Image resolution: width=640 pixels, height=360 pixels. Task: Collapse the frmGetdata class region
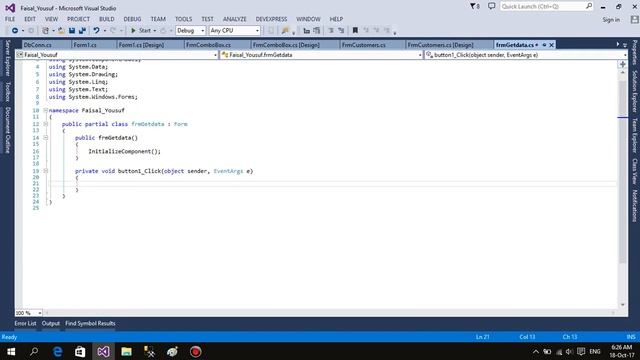click(x=46, y=124)
